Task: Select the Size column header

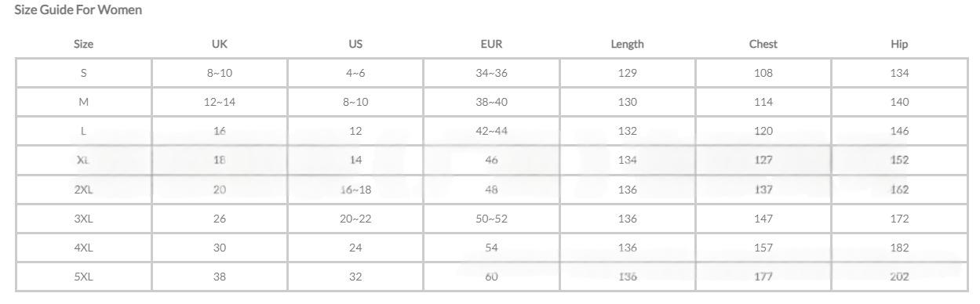Action: [x=83, y=44]
